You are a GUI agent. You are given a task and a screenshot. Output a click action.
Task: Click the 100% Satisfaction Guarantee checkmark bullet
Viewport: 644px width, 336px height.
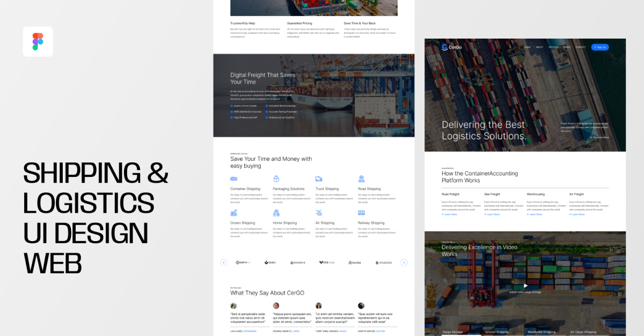232,111
